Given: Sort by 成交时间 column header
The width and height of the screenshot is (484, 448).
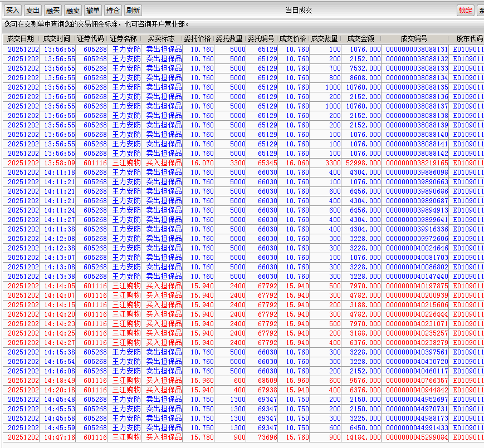Looking at the screenshot, I should (x=56, y=38).
